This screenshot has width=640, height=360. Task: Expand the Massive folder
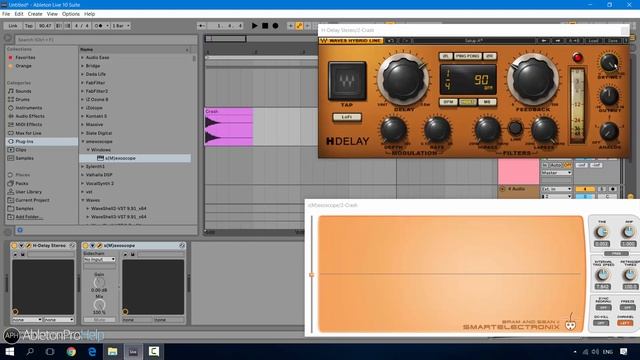(x=82, y=124)
